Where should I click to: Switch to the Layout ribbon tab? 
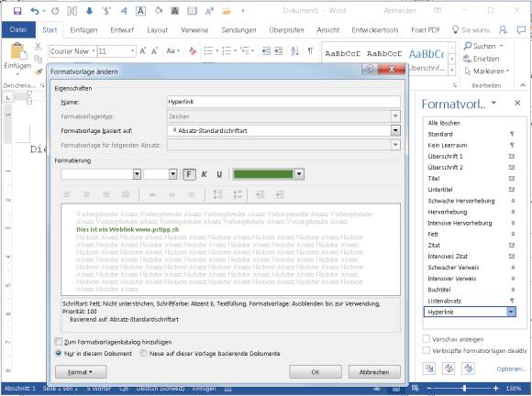coord(158,30)
